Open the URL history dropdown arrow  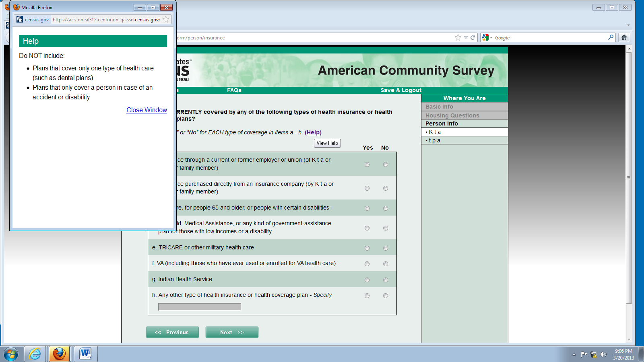click(466, 37)
